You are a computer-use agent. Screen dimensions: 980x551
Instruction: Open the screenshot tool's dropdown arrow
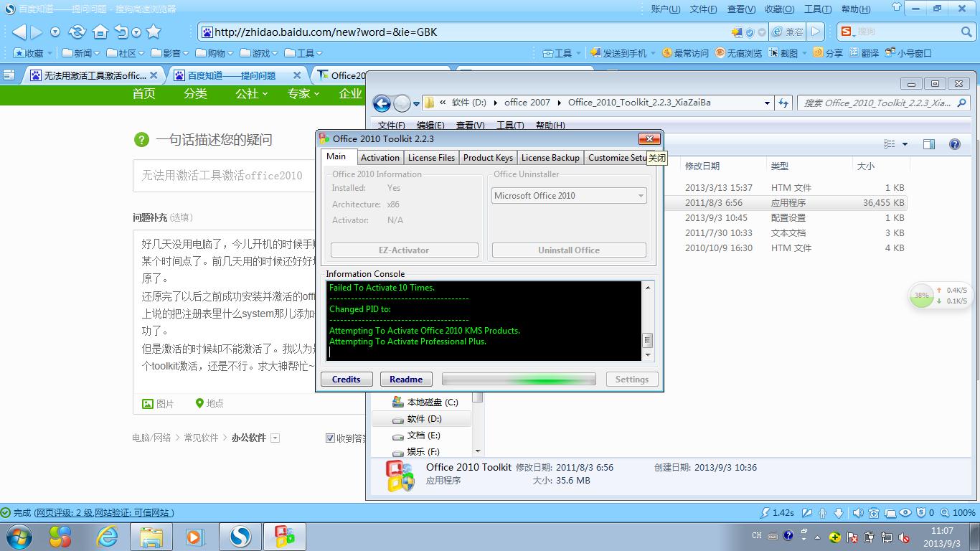point(804,52)
